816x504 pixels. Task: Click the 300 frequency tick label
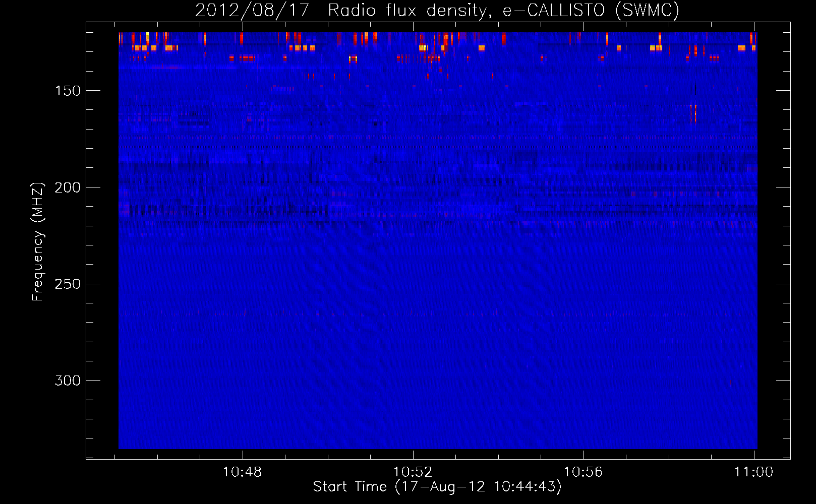[68, 381]
